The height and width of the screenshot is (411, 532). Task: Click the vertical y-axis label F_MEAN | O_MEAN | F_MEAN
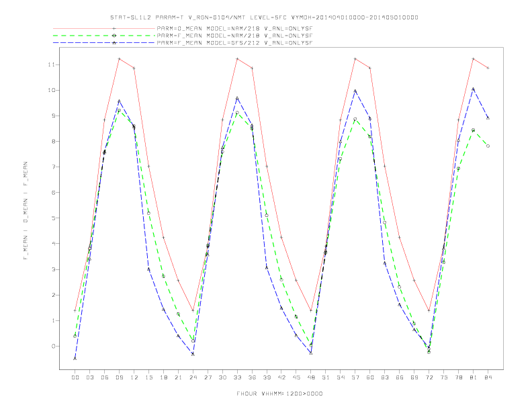point(26,211)
